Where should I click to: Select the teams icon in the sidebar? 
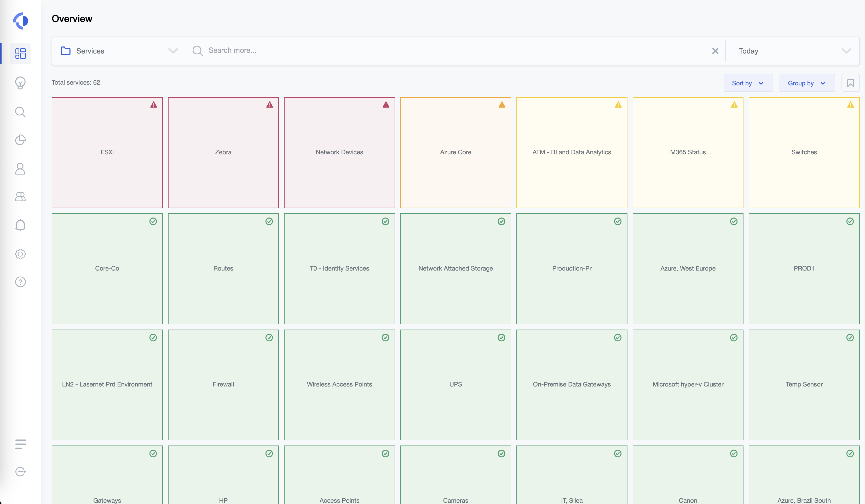click(x=21, y=197)
